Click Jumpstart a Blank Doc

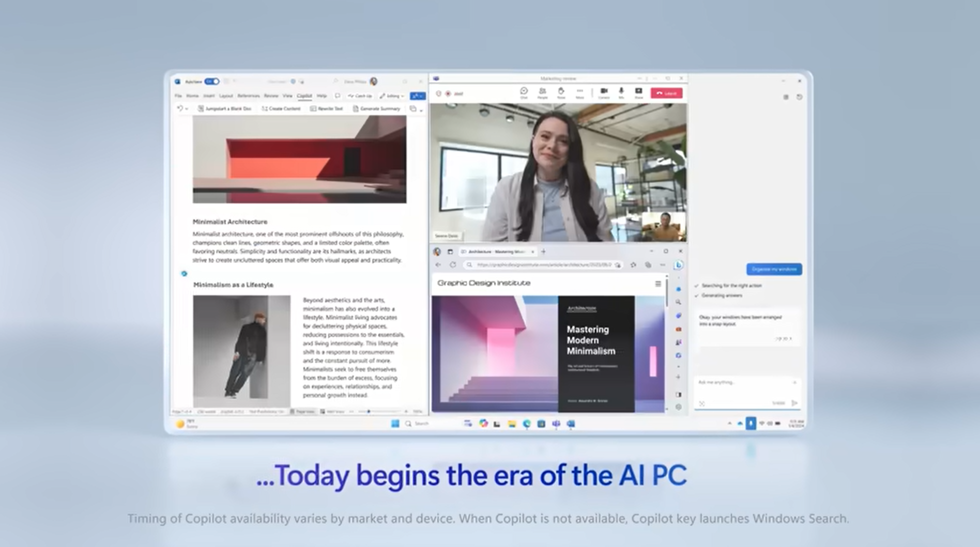(225, 108)
